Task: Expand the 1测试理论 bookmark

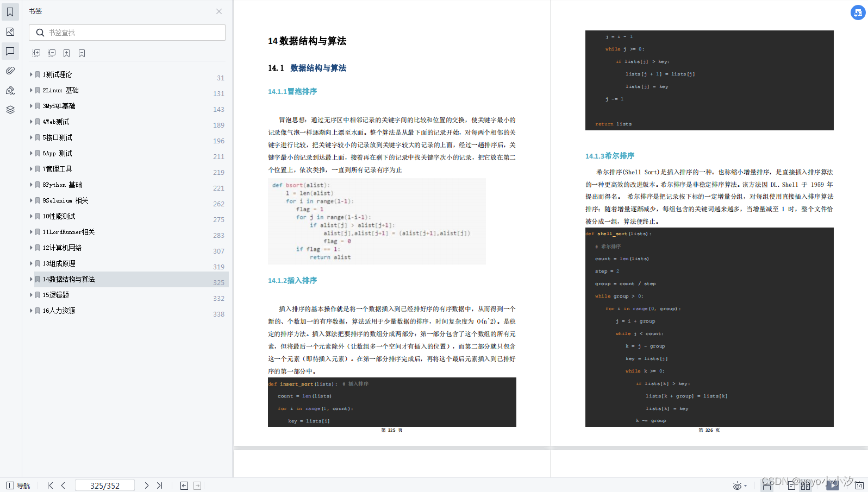Action: tap(31, 74)
